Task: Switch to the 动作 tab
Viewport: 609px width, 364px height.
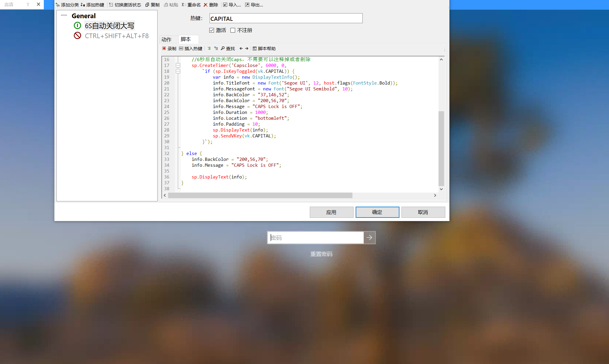Action: (x=166, y=39)
